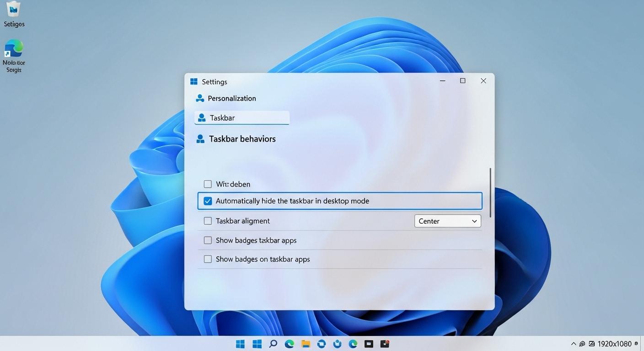The image size is (644, 351).
Task: Click the Taskbar alignment checkbox
Action: coord(208,220)
